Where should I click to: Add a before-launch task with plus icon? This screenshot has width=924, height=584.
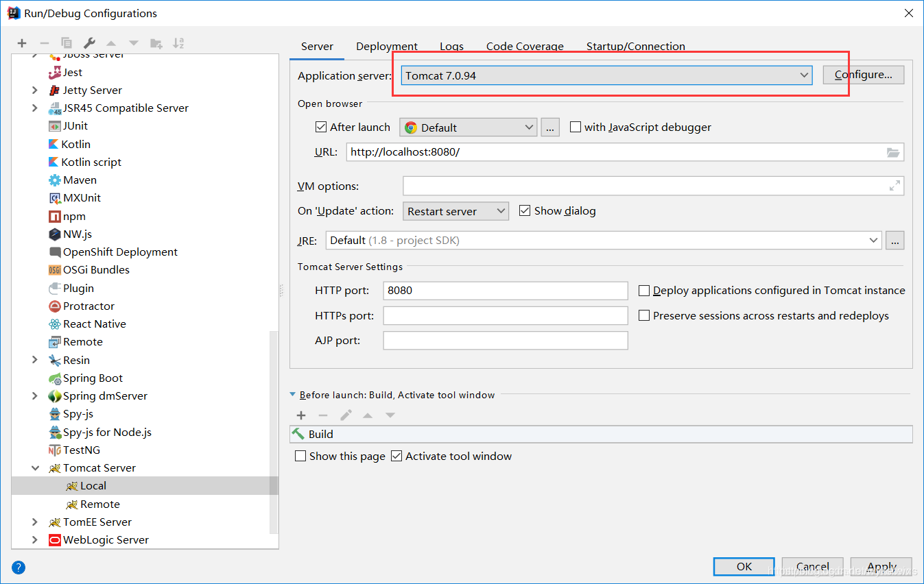point(301,415)
